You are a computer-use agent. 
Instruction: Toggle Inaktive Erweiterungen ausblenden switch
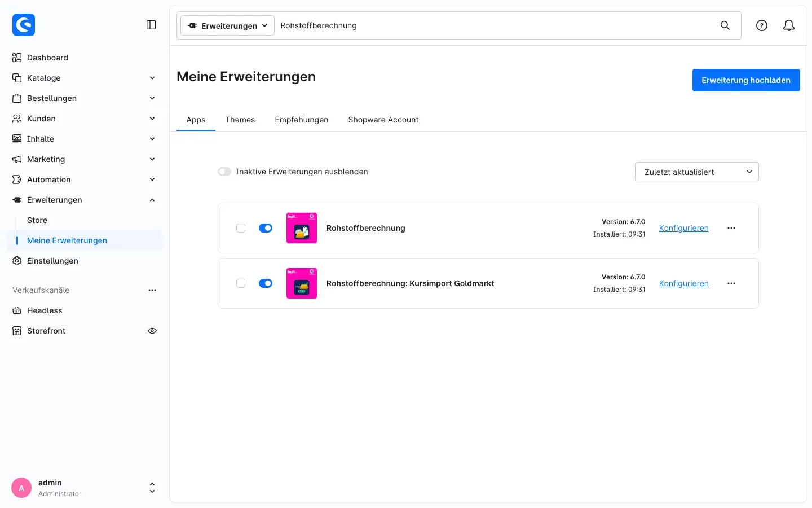(224, 172)
